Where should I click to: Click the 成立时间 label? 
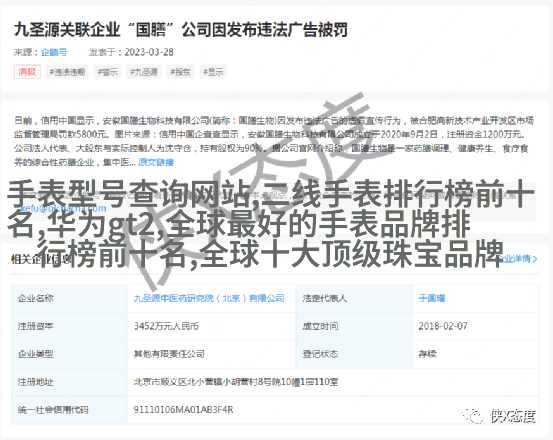(320, 326)
